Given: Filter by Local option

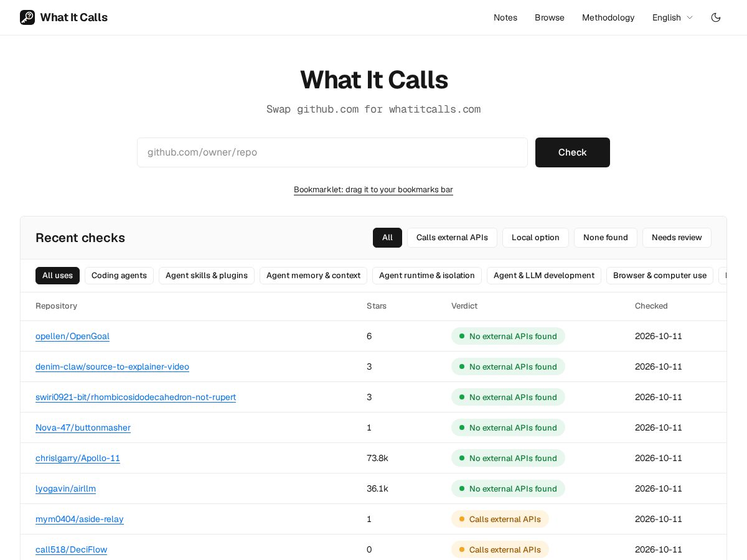Looking at the screenshot, I should coord(535,238).
